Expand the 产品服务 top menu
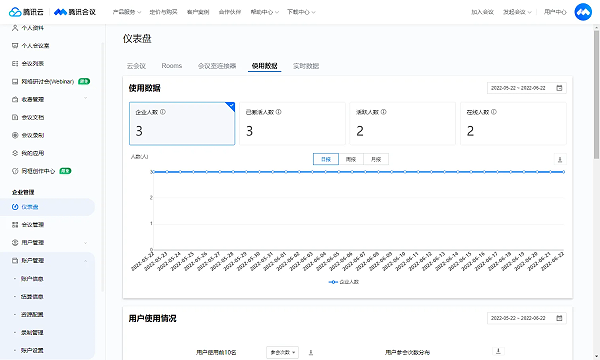Image resolution: width=600 pixels, height=360 pixels. pyautogui.click(x=127, y=12)
